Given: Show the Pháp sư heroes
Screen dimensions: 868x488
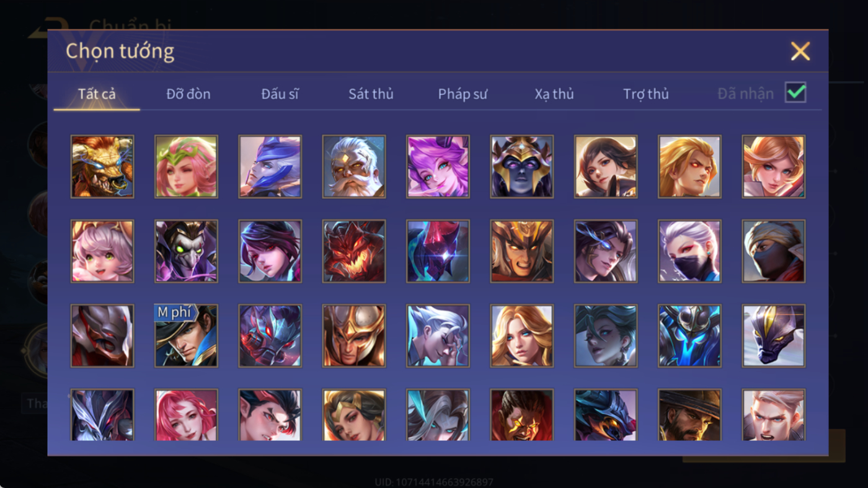Looking at the screenshot, I should point(463,94).
